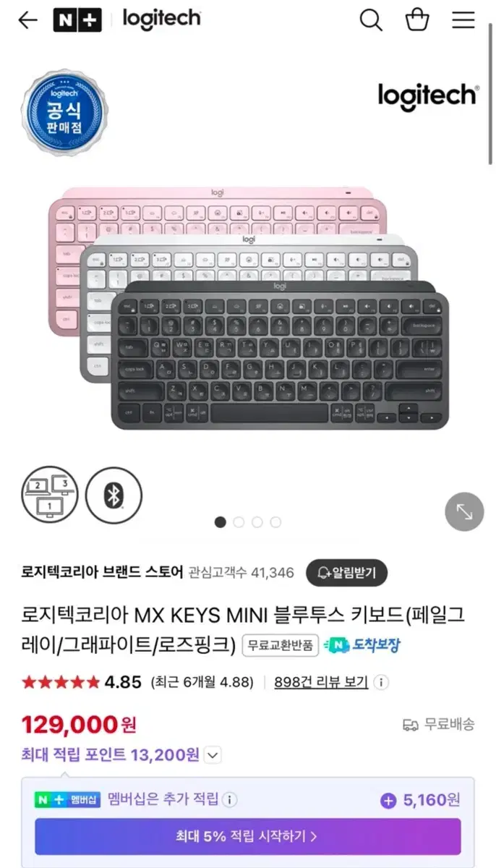The width and height of the screenshot is (496, 868).
Task: Tap the back arrow icon
Action: [x=27, y=20]
